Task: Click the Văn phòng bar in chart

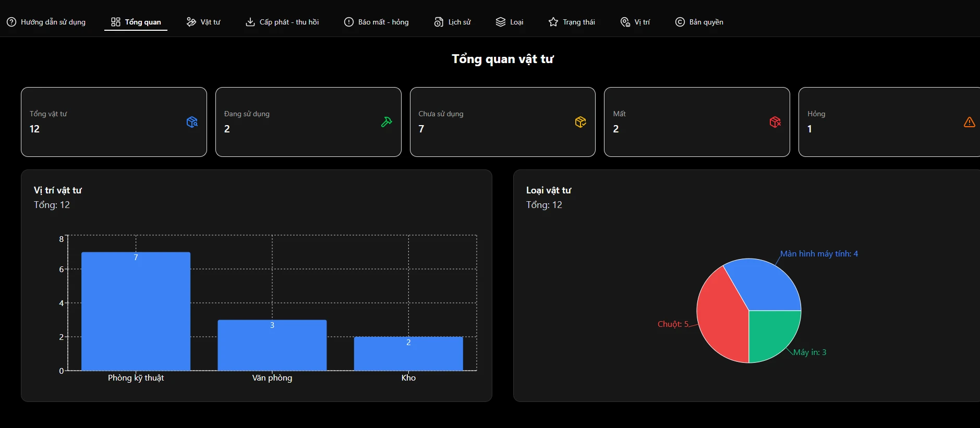Action: point(272,347)
